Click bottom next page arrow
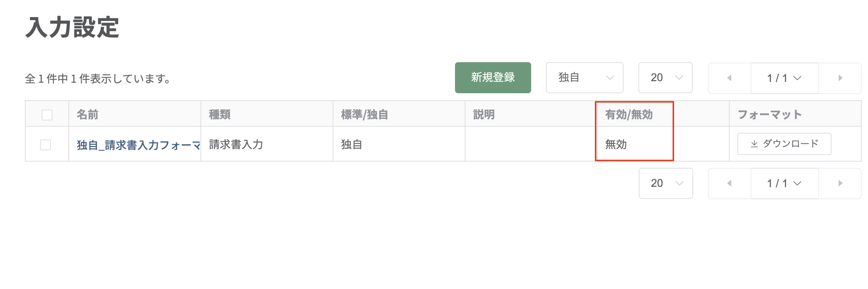This screenshot has width=868, height=289. tap(840, 183)
